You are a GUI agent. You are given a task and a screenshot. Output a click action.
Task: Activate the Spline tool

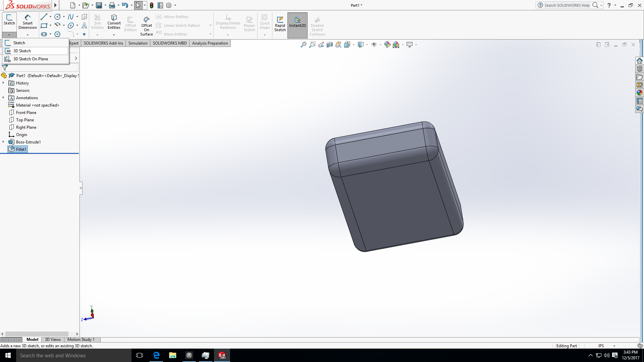(71, 17)
